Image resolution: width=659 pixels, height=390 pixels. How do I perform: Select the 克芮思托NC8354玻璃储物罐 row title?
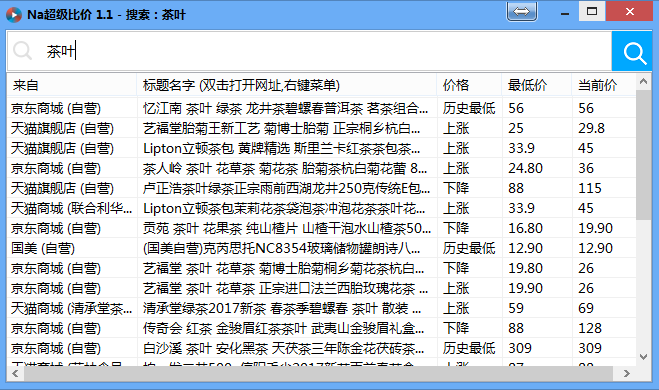tap(282, 248)
